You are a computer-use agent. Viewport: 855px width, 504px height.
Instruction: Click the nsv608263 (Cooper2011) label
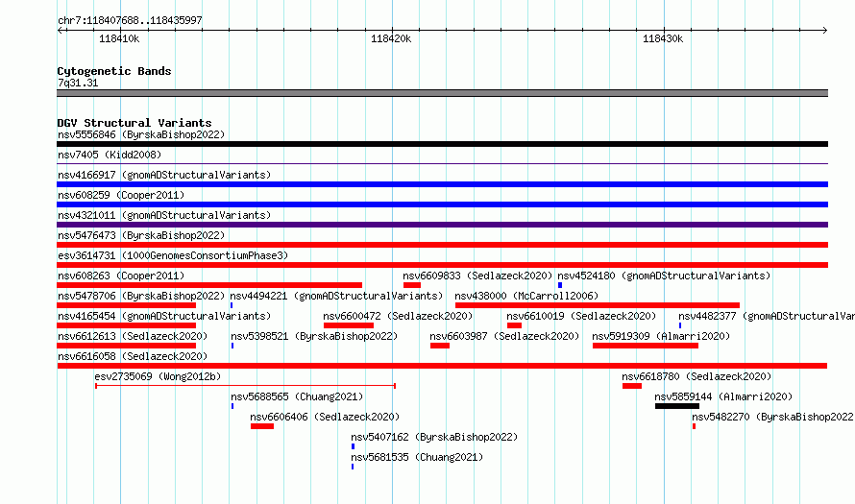[x=121, y=276]
